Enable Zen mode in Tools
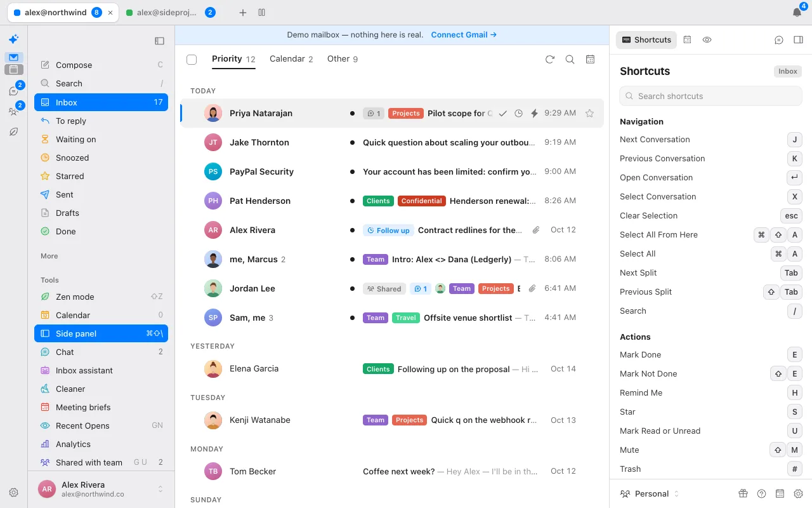The image size is (812, 508). (101, 297)
